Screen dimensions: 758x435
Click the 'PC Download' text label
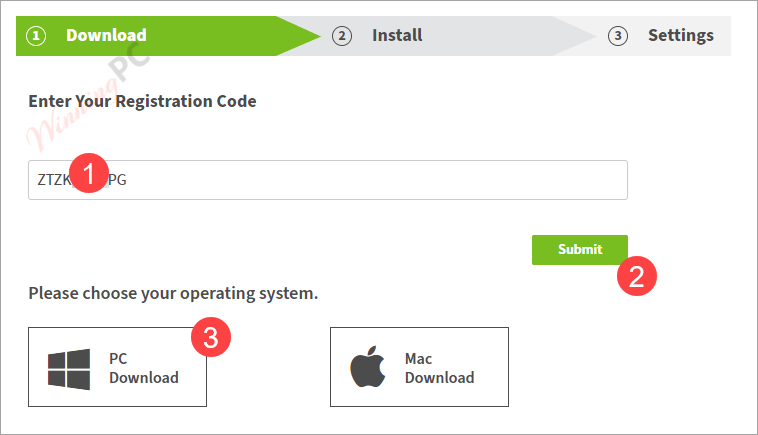tap(144, 368)
